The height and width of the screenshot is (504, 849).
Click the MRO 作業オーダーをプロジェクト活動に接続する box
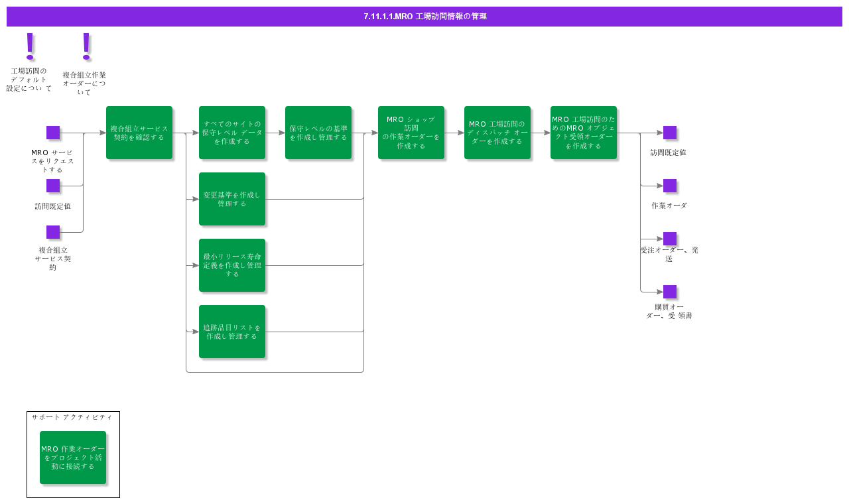pyautogui.click(x=73, y=458)
